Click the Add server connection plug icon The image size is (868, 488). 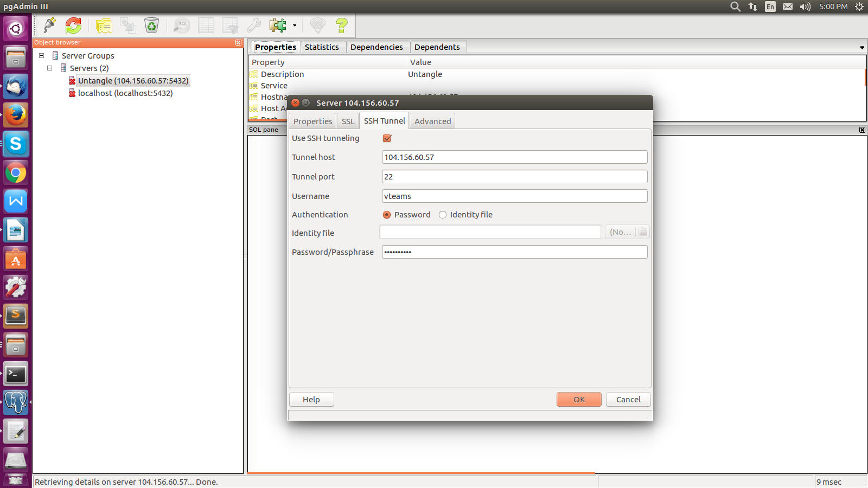[x=50, y=25]
